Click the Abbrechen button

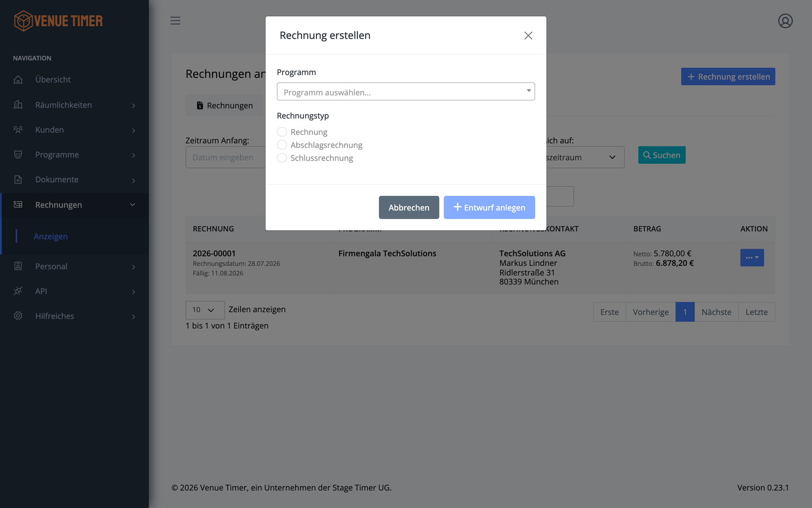tap(409, 207)
